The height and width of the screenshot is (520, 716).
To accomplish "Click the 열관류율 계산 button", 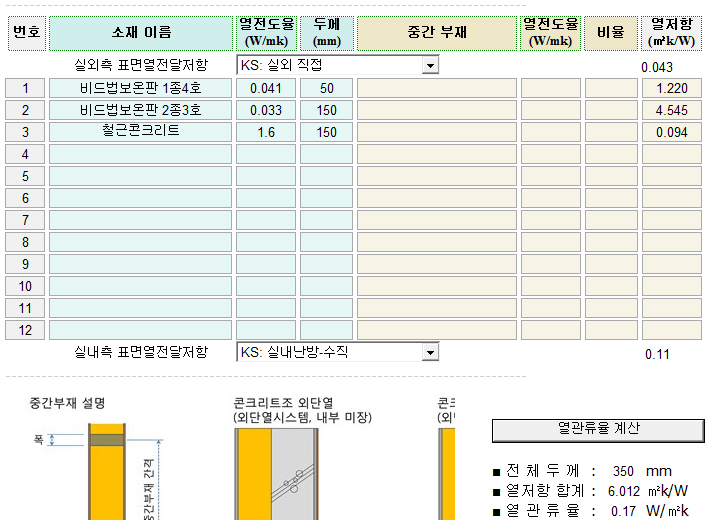I will 598,429.
